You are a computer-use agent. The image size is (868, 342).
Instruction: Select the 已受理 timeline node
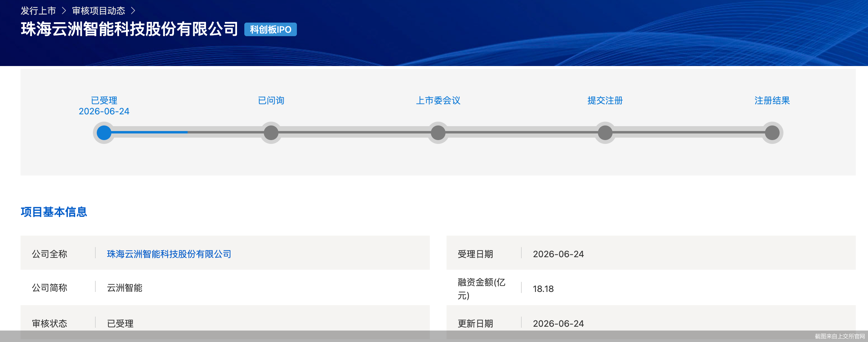pyautogui.click(x=104, y=133)
